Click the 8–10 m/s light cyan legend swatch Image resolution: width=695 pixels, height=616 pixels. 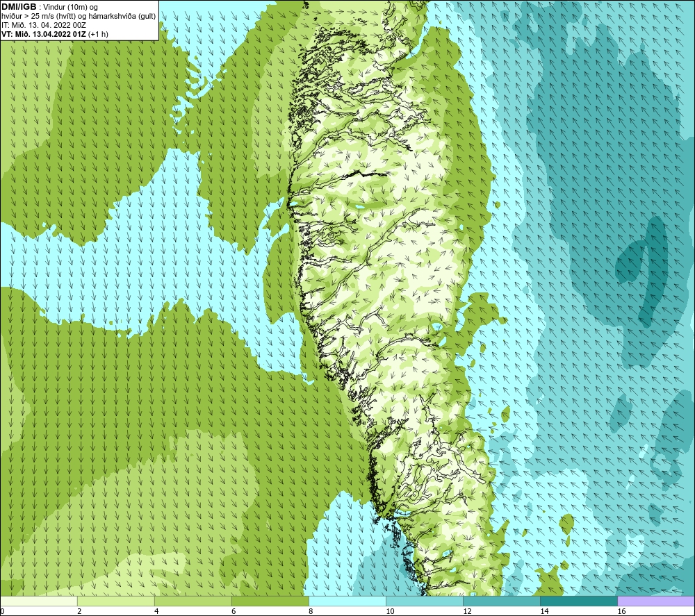[347, 601]
